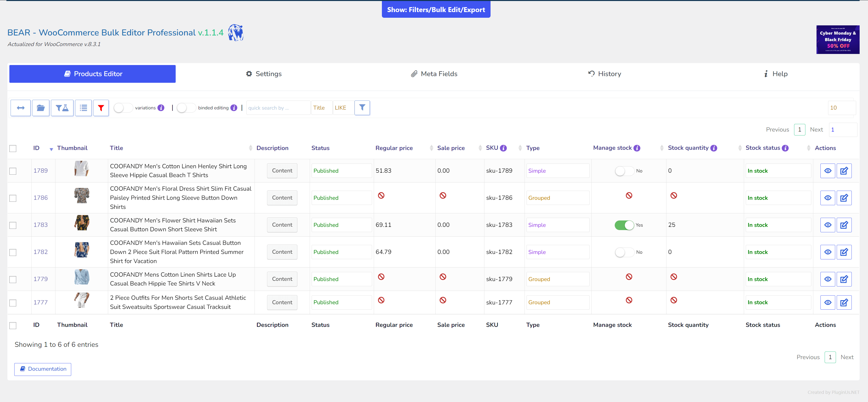Open Cyber Monday Black Friday banner
Image resolution: width=868 pixels, height=402 pixels.
point(838,39)
